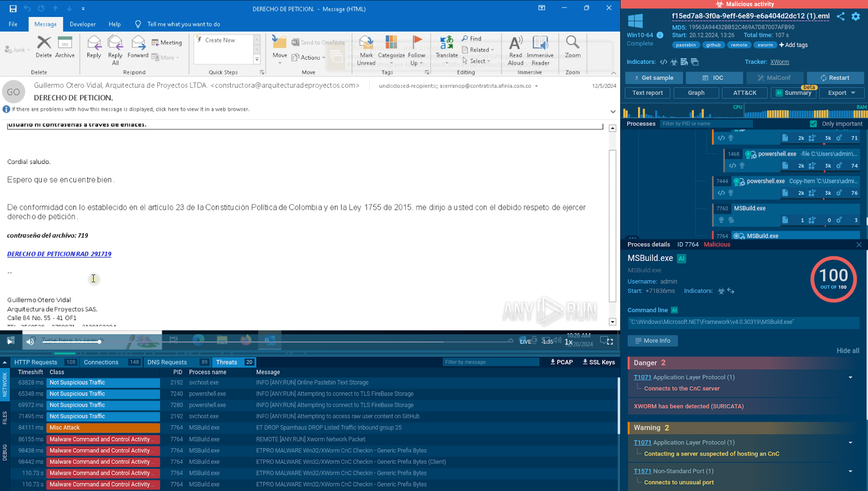Click the Tell me lightbulb icon

click(138, 24)
